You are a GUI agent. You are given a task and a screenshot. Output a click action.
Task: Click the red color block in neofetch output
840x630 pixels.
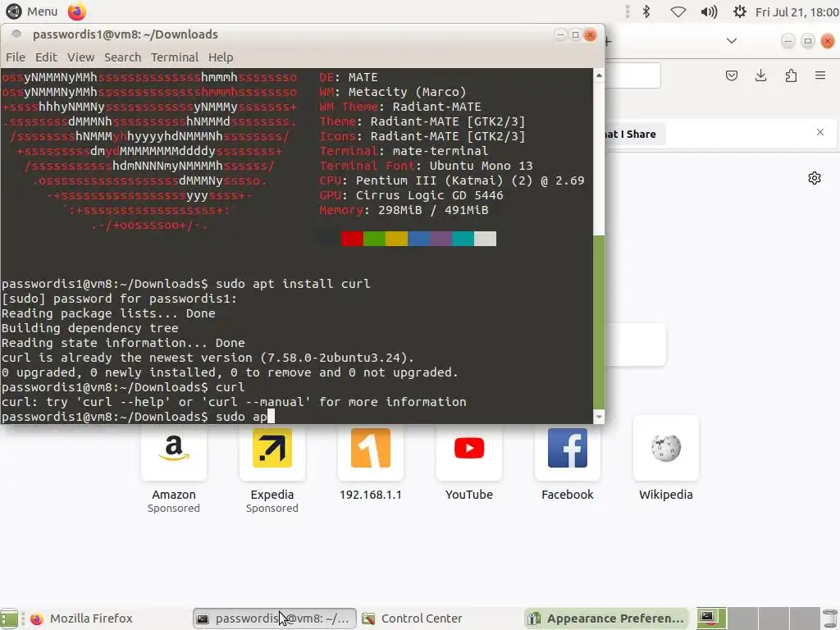pyautogui.click(x=352, y=239)
